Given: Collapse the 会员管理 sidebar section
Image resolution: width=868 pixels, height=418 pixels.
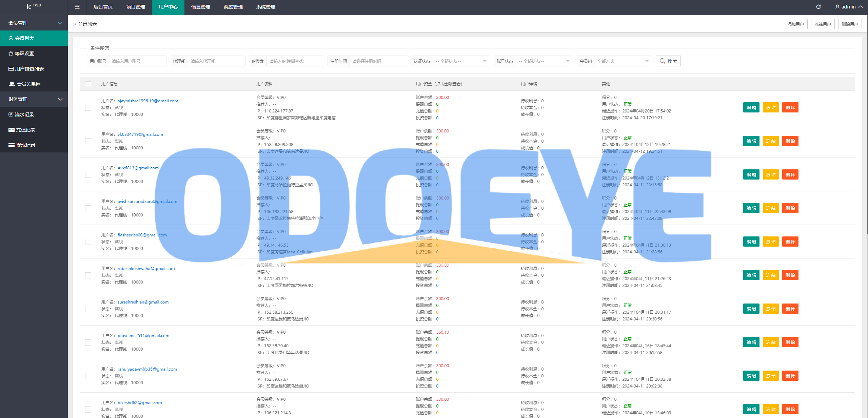Looking at the screenshot, I should (34, 23).
